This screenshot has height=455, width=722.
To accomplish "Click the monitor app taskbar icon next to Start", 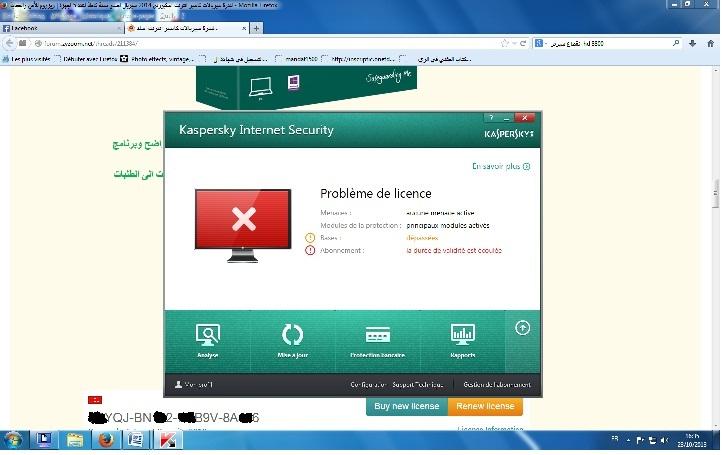I will [44, 440].
